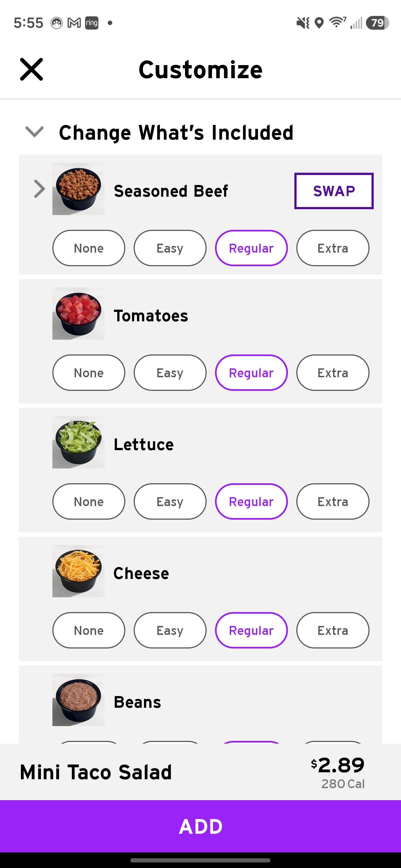Tap the Lettuce ingredient image
Viewport: 401px width, 868px height.
click(78, 442)
